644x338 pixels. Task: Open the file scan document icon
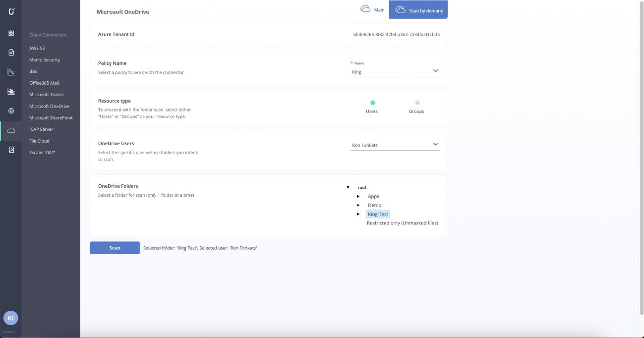[x=11, y=53]
